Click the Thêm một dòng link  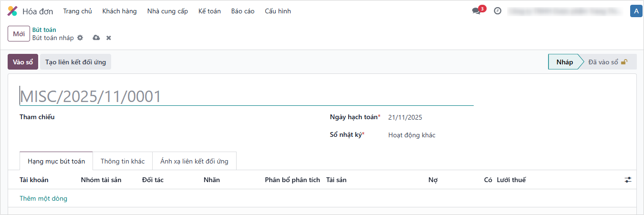(x=43, y=198)
